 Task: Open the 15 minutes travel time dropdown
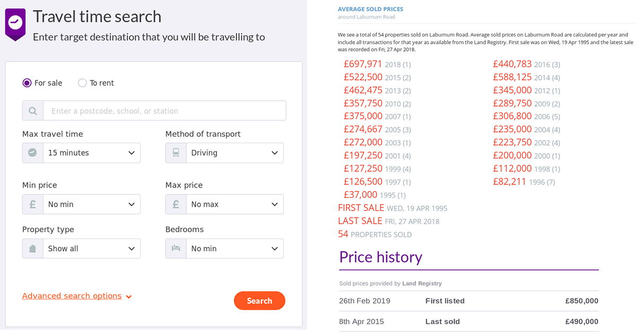pos(92,153)
